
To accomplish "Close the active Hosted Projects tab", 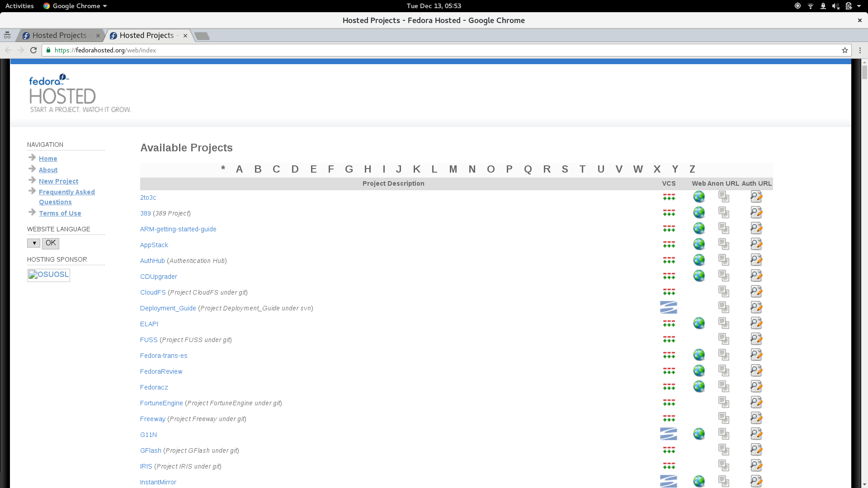I will tap(185, 36).
